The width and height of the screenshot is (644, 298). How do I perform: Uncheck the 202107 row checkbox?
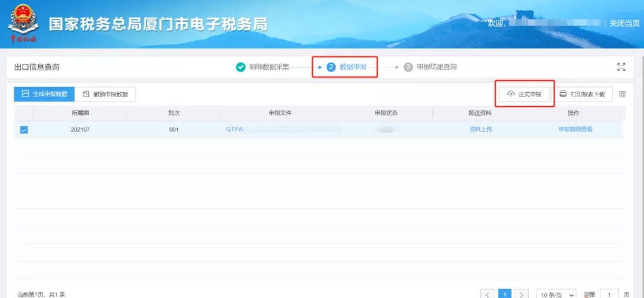click(24, 130)
